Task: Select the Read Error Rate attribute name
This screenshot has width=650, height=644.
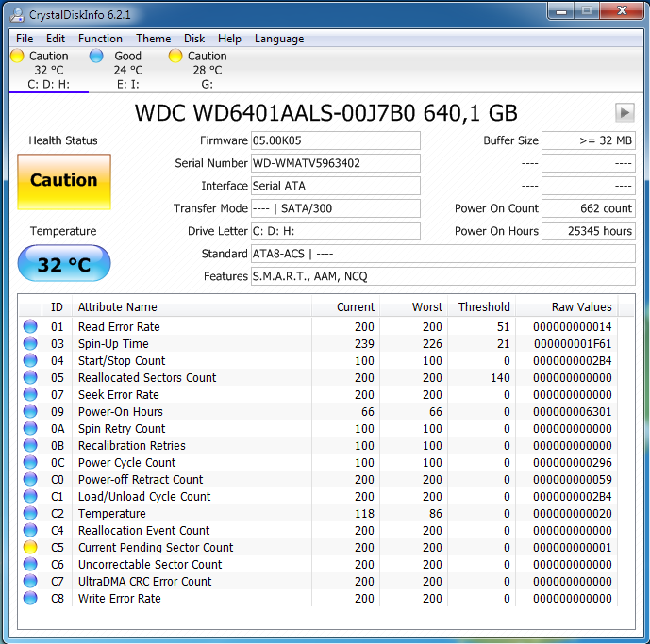Action: tap(119, 327)
